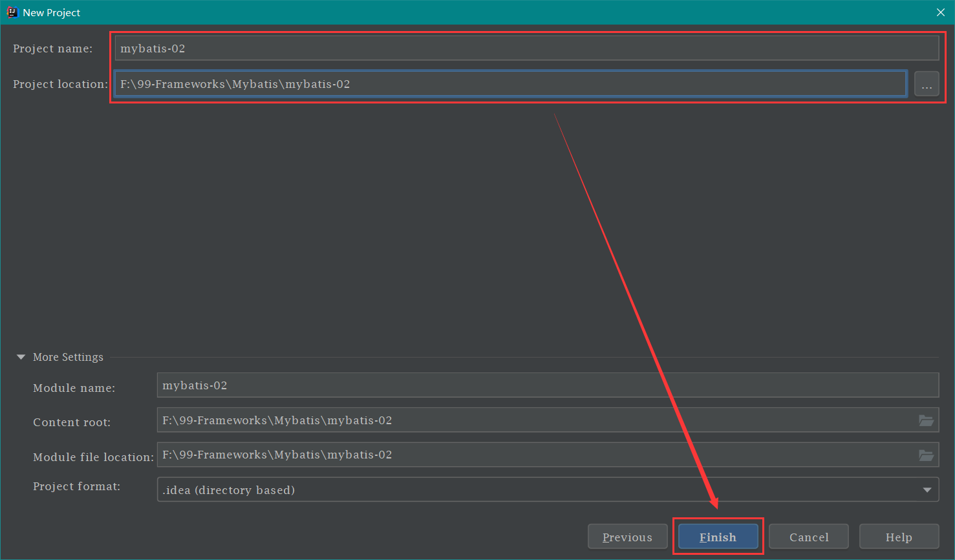Viewport: 955px width, 560px height.
Task: Click the "Content root:" label
Action: (72, 422)
